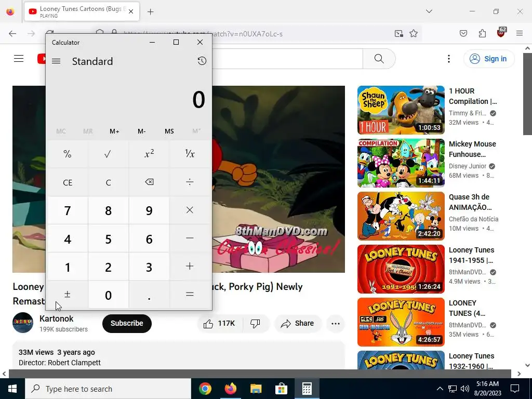Screen dimensions: 532x399
Task: Bookmark page with star icon
Action: pyautogui.click(x=413, y=33)
